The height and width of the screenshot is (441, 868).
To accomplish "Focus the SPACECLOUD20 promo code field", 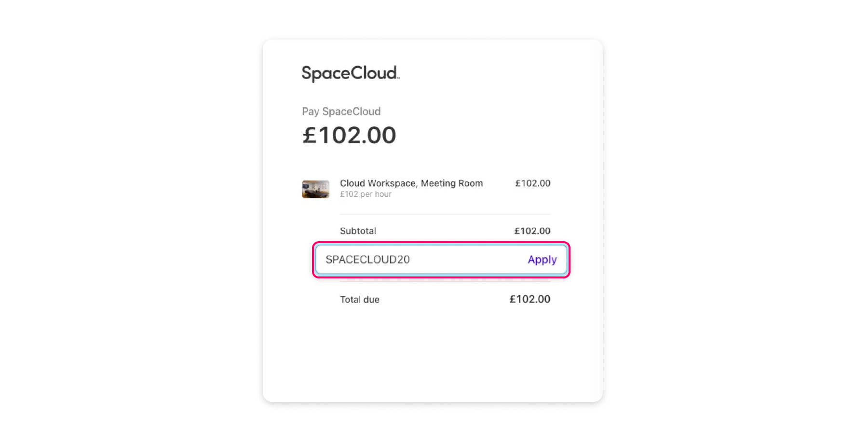I will [x=441, y=260].
